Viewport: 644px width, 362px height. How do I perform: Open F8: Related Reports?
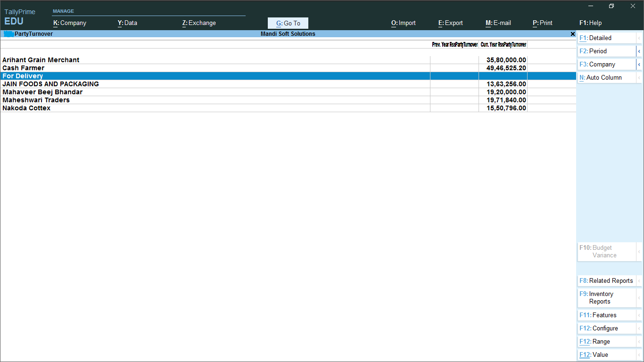[x=606, y=281]
